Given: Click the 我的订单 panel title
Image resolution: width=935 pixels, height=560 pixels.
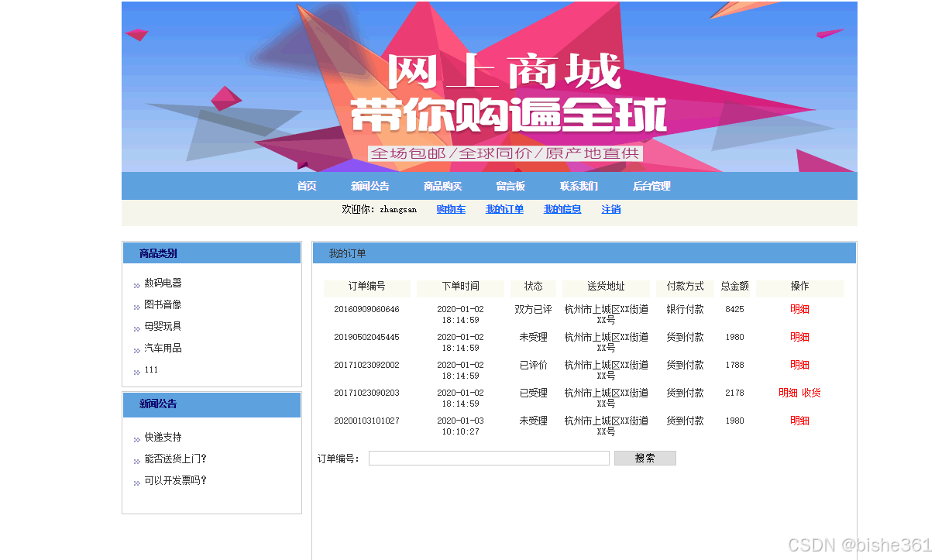Looking at the screenshot, I should tap(347, 253).
